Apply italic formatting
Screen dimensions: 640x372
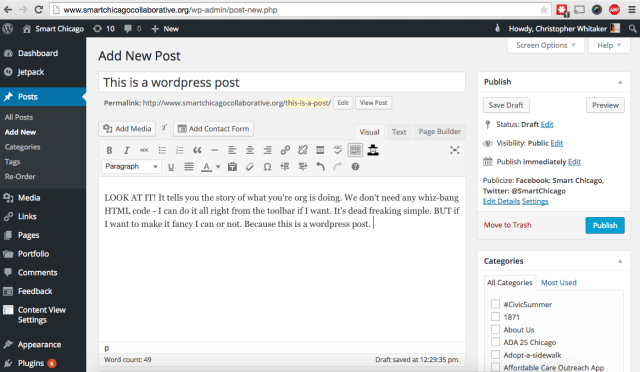[x=127, y=150]
